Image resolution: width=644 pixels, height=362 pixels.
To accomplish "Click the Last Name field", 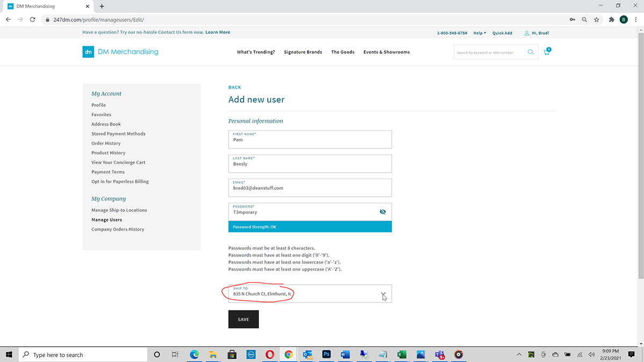I will tap(310, 164).
